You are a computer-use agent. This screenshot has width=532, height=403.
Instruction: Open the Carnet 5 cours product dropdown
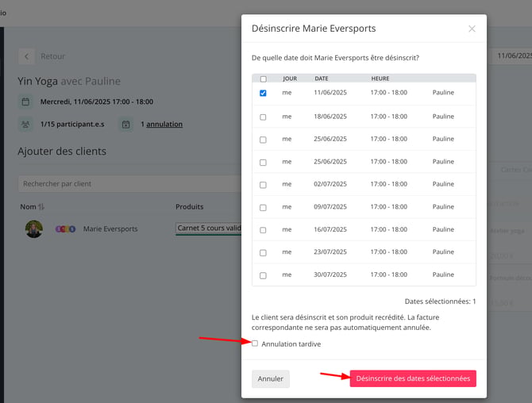coord(208,228)
